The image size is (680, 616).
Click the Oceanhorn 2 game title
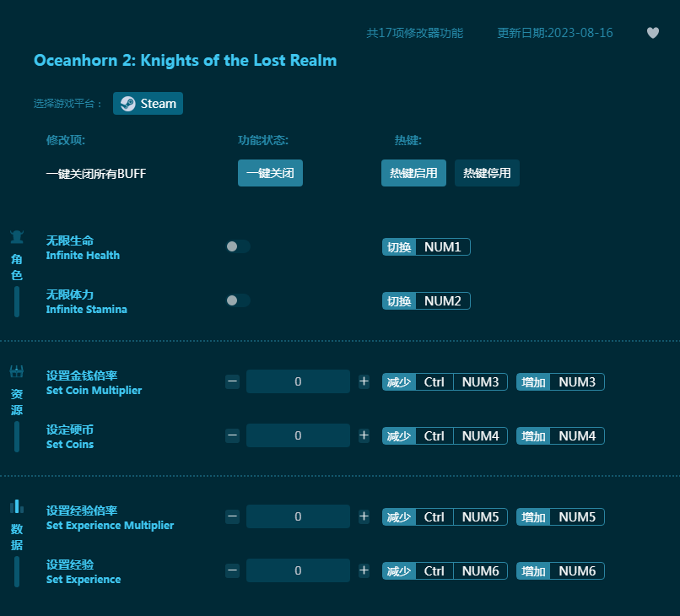(185, 60)
